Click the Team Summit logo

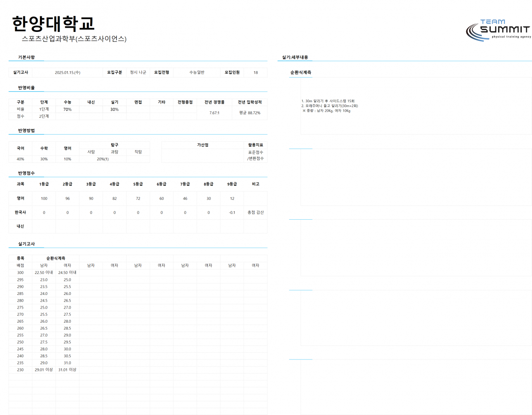(x=498, y=30)
